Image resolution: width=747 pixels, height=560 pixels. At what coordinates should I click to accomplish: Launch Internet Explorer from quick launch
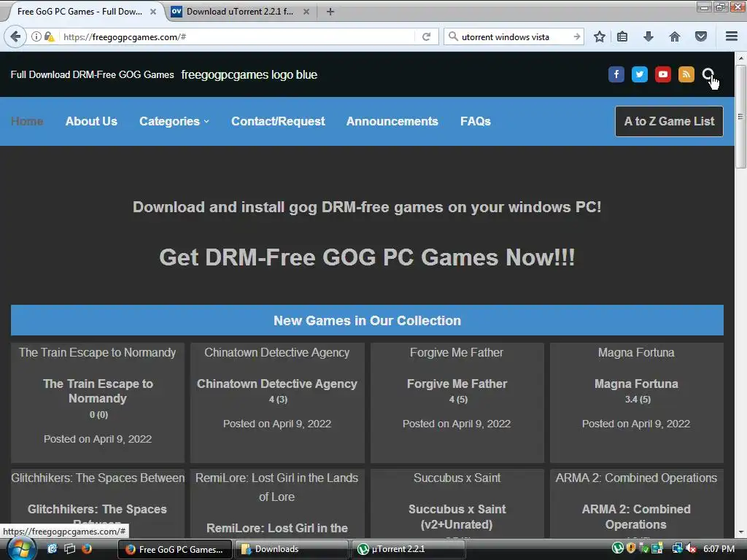coord(52,548)
